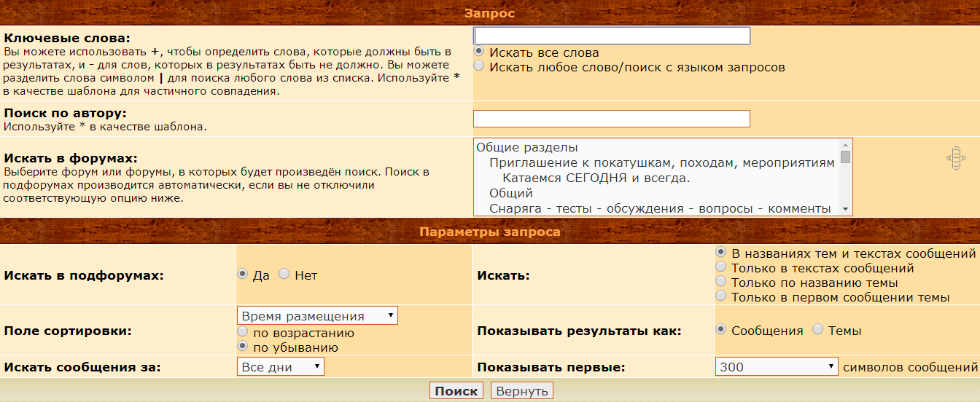This screenshot has width=980, height=402.
Task: Show results as 'Темы'
Action: pyautogui.click(x=817, y=330)
